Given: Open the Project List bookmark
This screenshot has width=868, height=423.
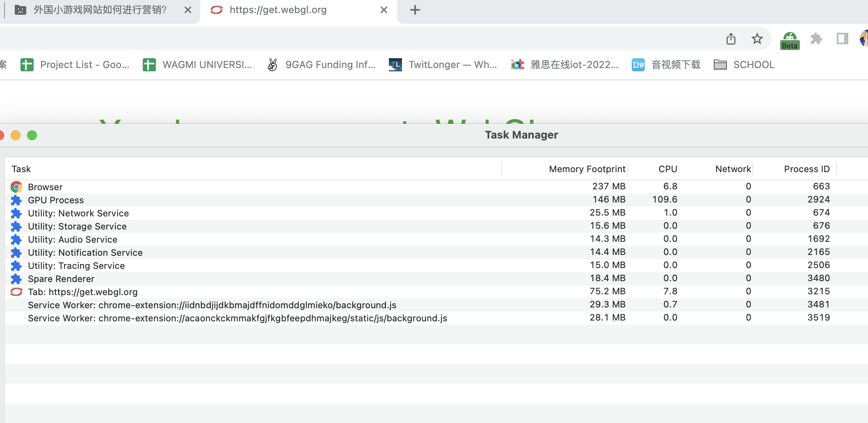Looking at the screenshot, I should 75,65.
